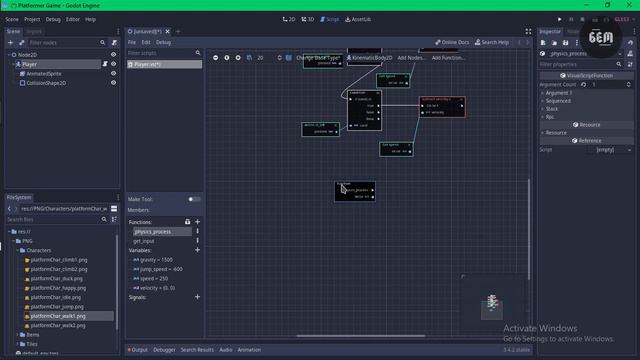Open the Project menu

pos(32,19)
